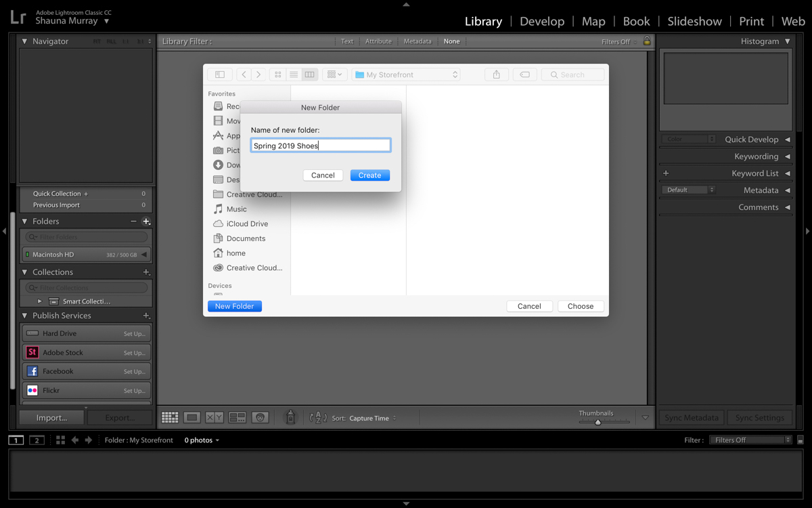
Task: Open the Sort Capture Time dropdown
Action: coord(372,419)
